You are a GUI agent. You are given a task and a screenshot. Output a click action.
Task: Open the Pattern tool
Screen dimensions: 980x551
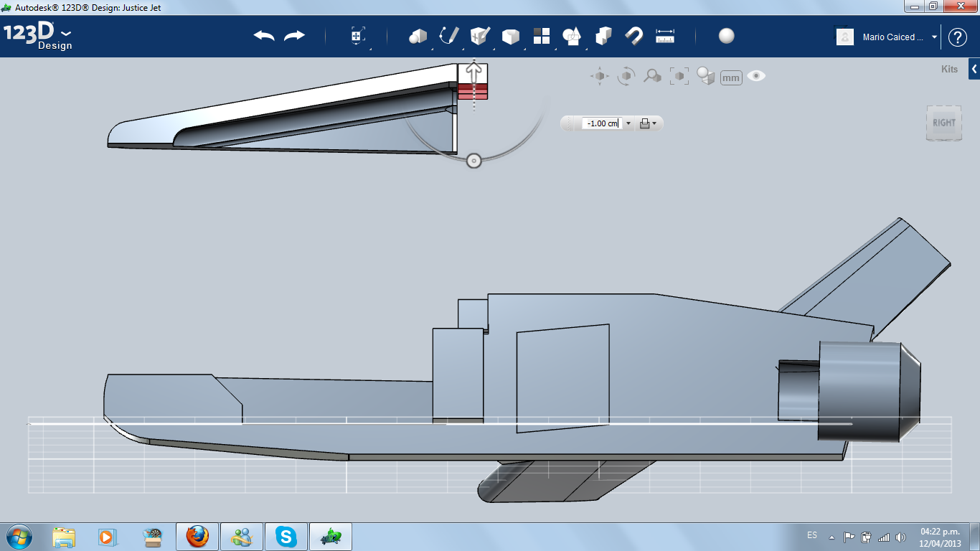point(541,36)
